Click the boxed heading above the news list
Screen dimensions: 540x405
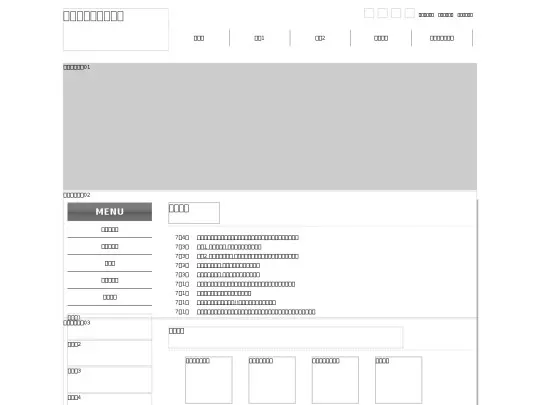(194, 213)
